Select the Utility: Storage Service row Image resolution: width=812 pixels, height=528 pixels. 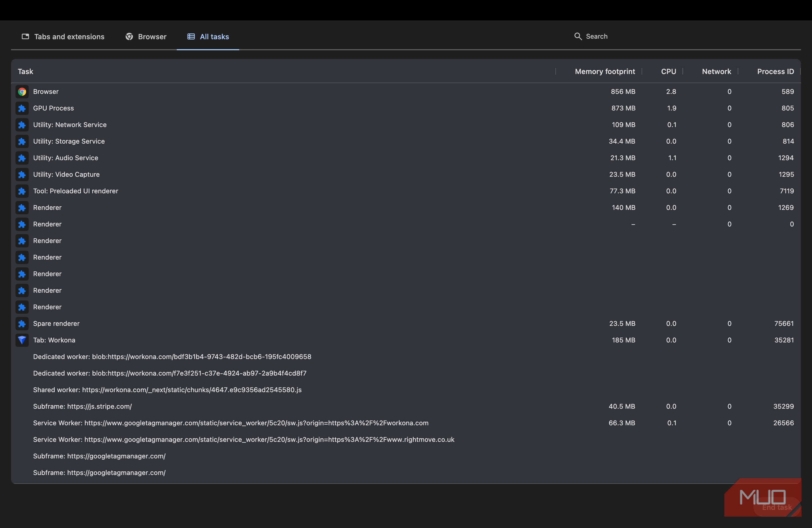(x=406, y=142)
